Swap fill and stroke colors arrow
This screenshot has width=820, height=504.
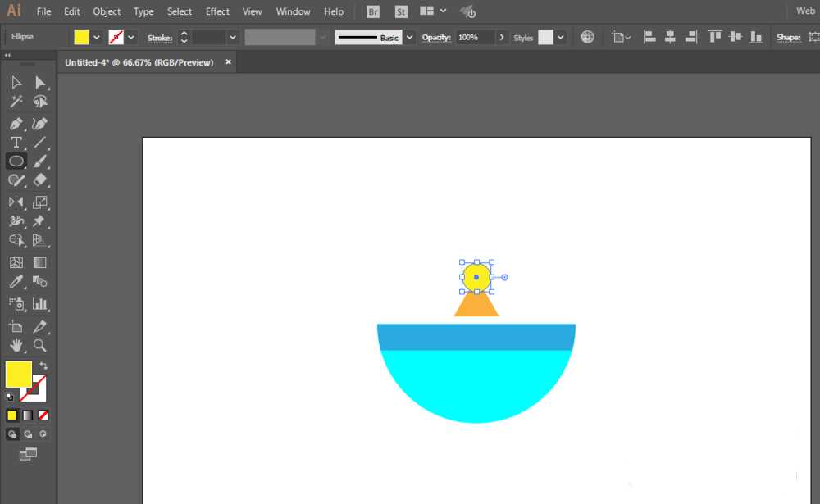[x=43, y=366]
